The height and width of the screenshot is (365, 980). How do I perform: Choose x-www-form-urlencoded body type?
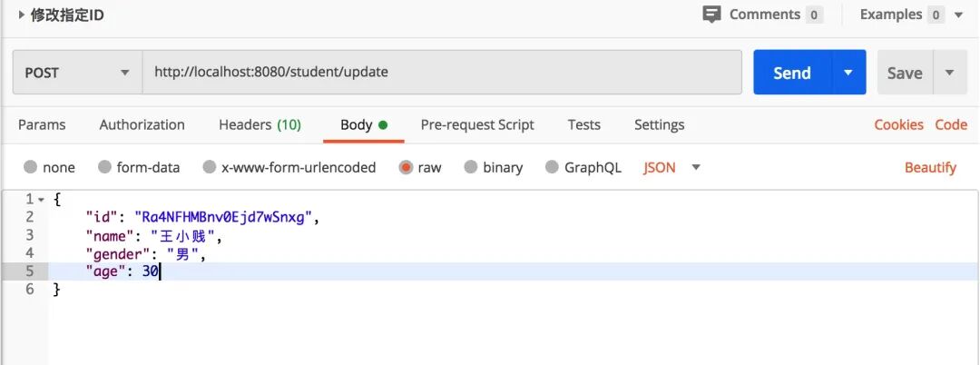pyautogui.click(x=211, y=167)
